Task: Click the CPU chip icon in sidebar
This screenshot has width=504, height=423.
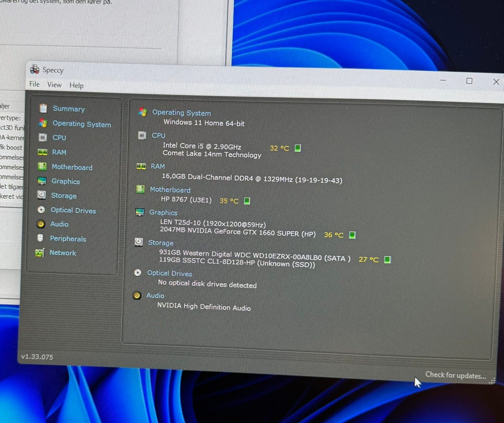Action: pos(43,137)
